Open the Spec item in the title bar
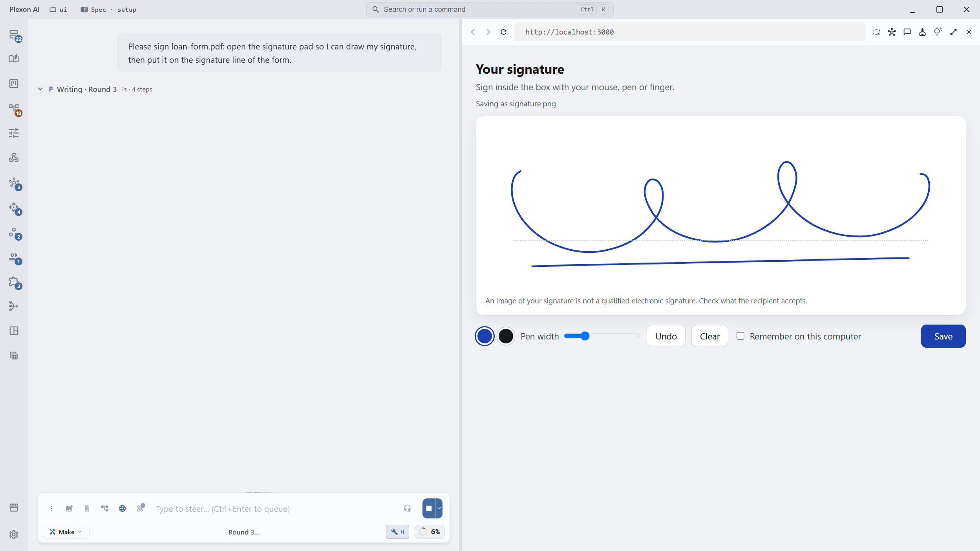 pos(93,9)
